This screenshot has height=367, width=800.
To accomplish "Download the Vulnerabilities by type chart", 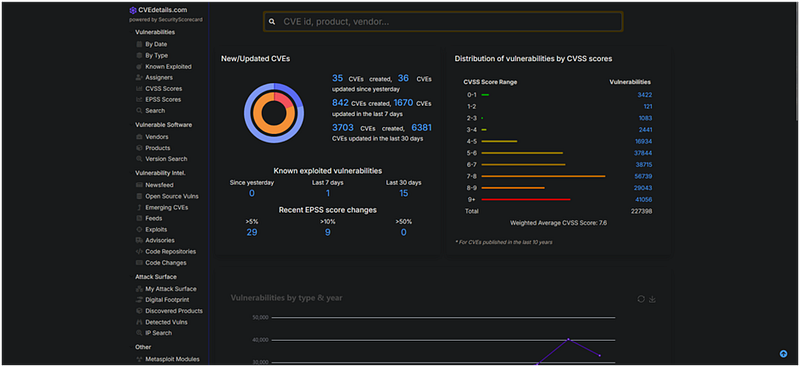I will tap(652, 299).
